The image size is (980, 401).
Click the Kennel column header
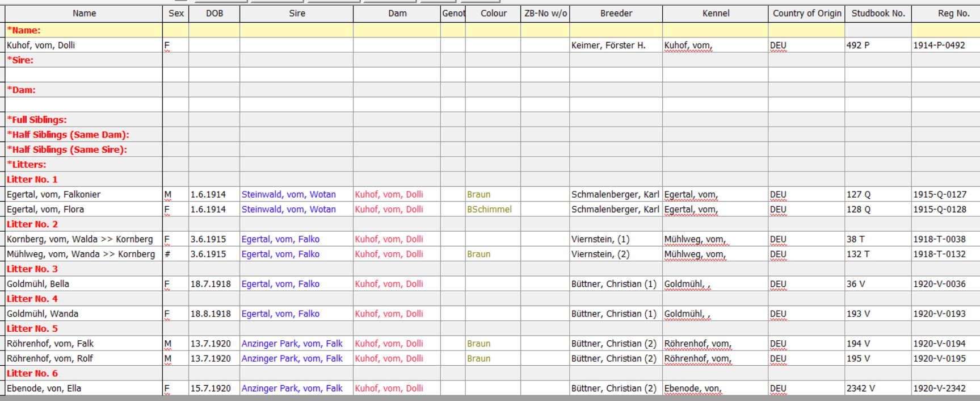pyautogui.click(x=716, y=13)
